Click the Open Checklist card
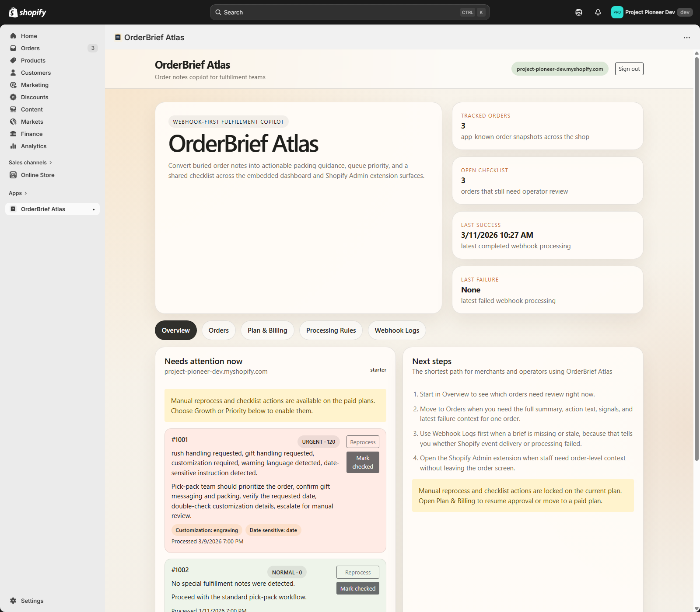 coord(547,181)
